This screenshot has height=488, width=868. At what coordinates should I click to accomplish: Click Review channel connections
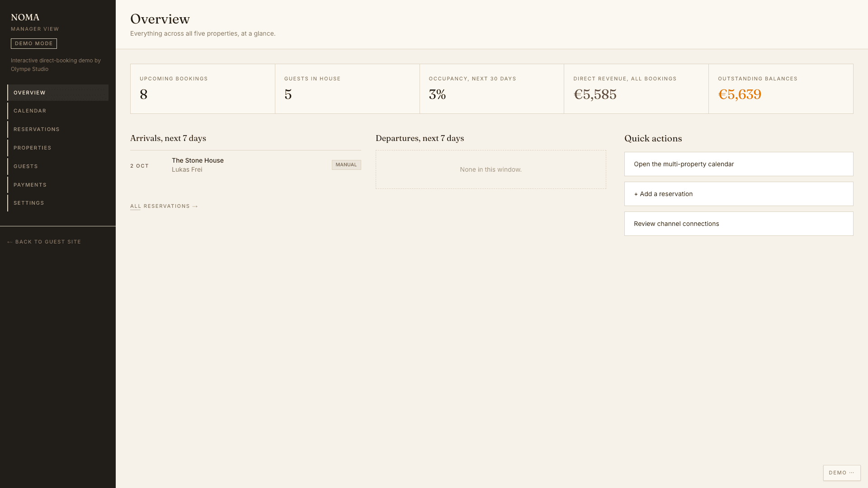739,224
